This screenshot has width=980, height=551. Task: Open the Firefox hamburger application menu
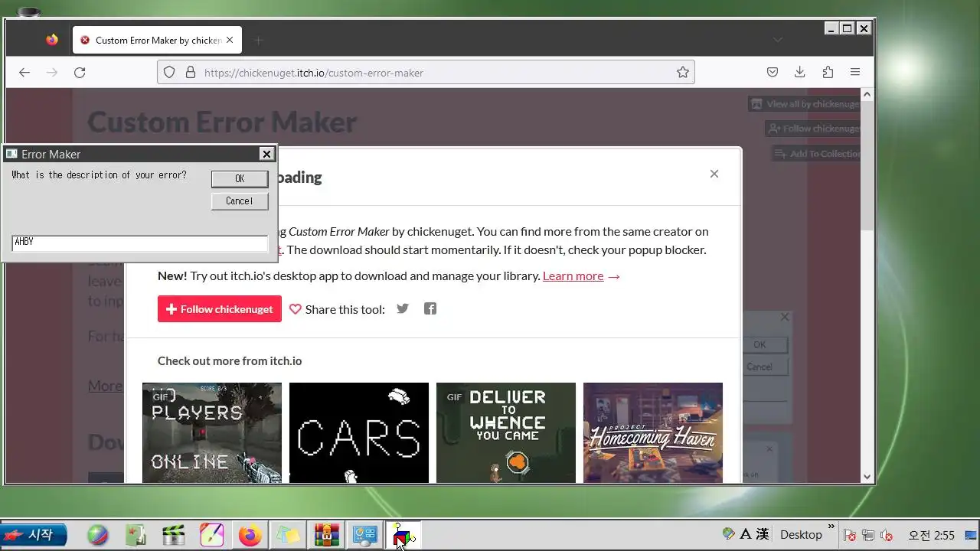pos(855,72)
